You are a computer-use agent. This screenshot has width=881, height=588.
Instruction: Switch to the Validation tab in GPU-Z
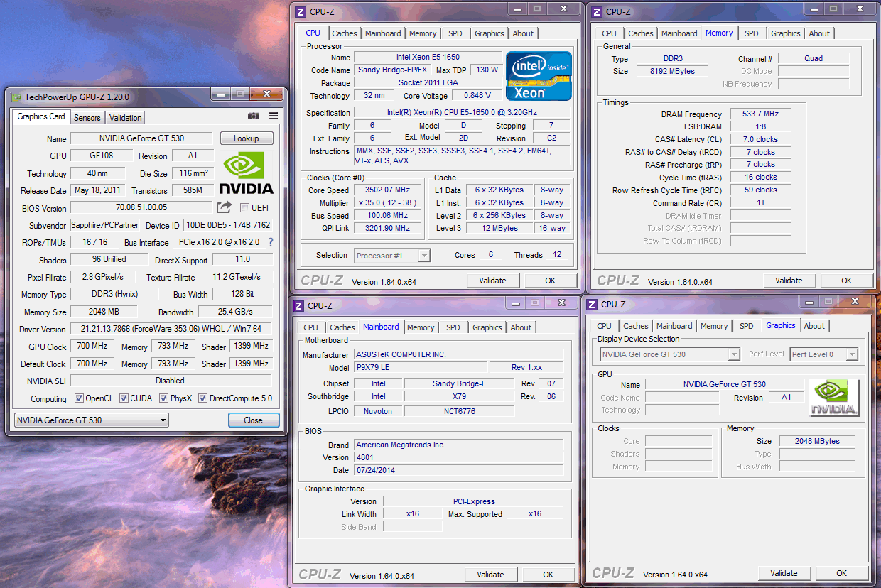pos(126,118)
